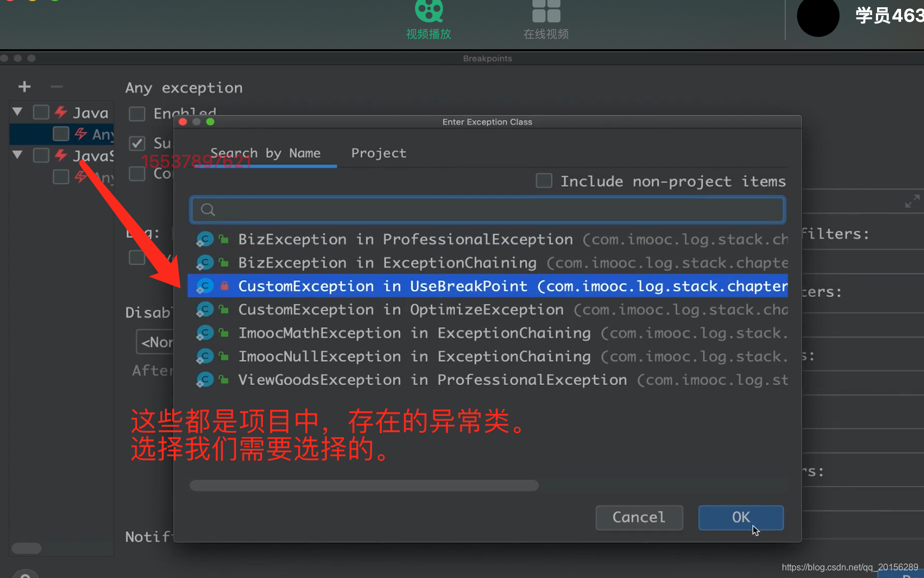This screenshot has width=924, height=578.
Task: Click the exception class search field
Action: [488, 210]
